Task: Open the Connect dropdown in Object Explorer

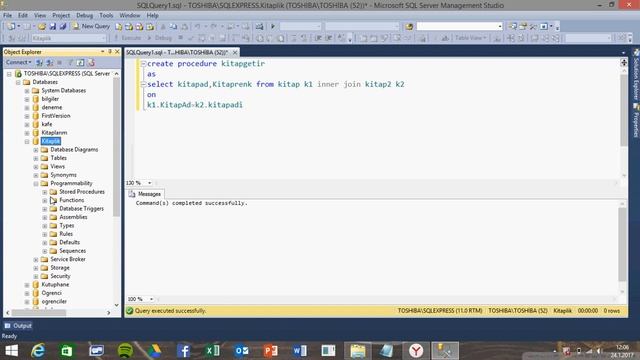Action: pos(18,62)
